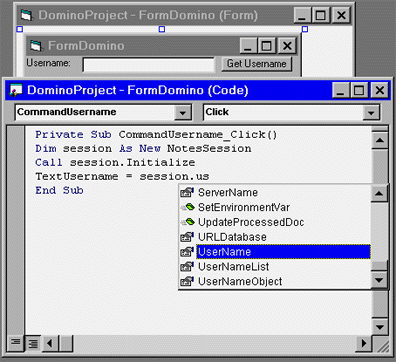Click the top-left form sizing handle

click(20, 29)
